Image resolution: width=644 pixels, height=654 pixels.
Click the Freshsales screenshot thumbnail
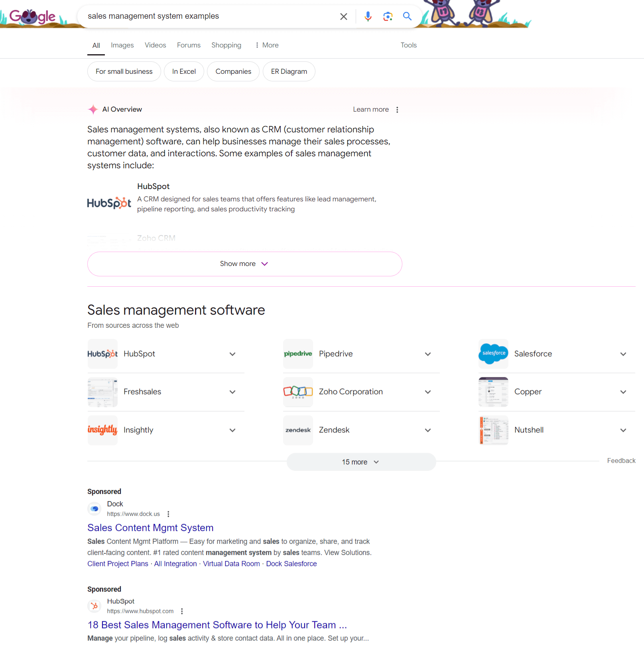pos(102,392)
